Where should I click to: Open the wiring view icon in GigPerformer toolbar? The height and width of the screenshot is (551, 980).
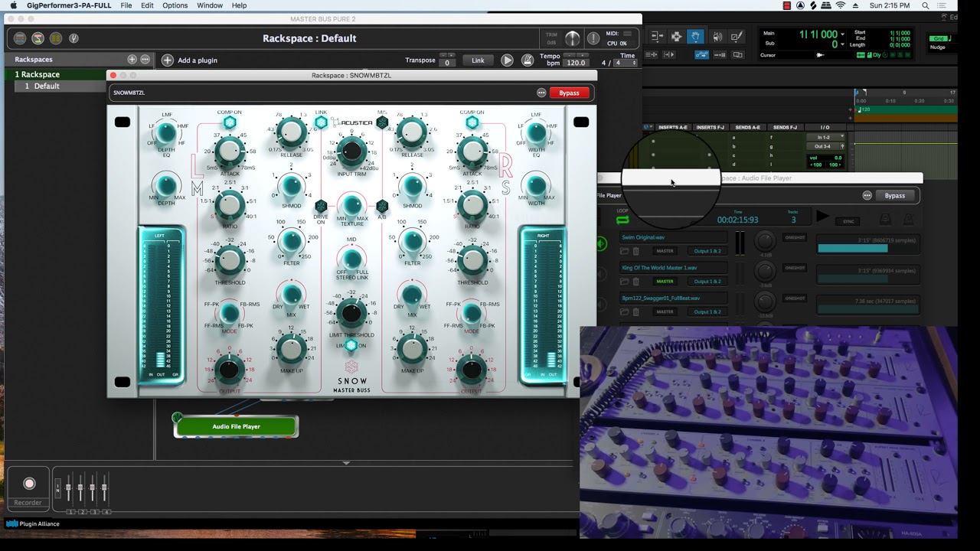click(x=38, y=38)
